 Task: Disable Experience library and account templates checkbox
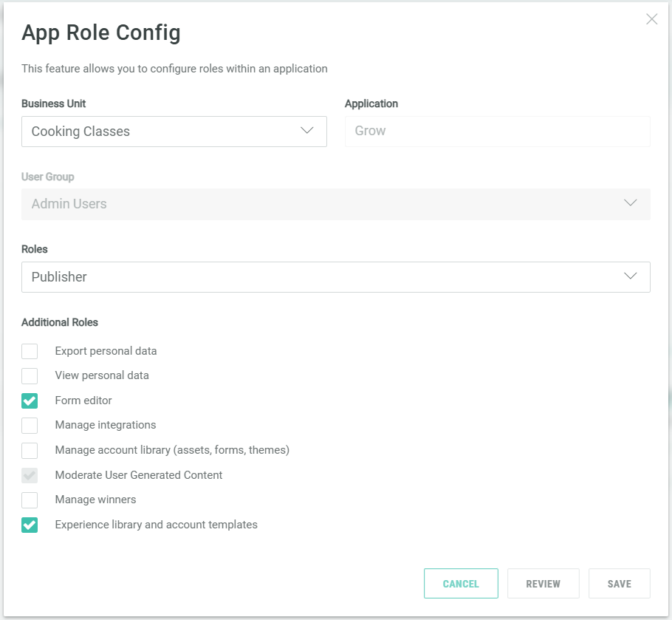(x=30, y=525)
